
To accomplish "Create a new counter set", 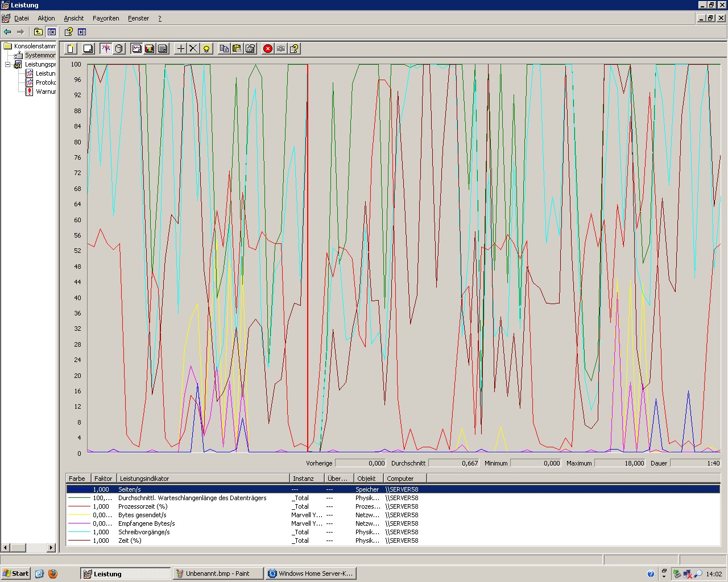I will click(x=71, y=48).
